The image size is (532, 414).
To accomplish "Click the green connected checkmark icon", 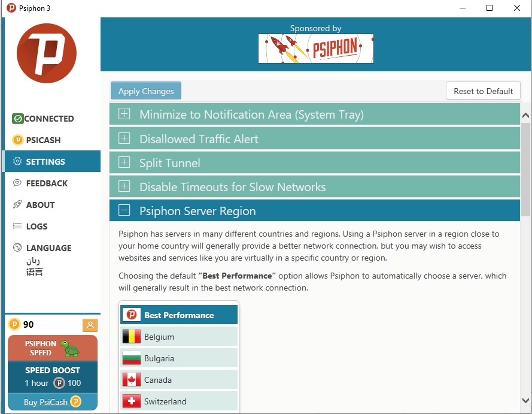I will (x=17, y=119).
